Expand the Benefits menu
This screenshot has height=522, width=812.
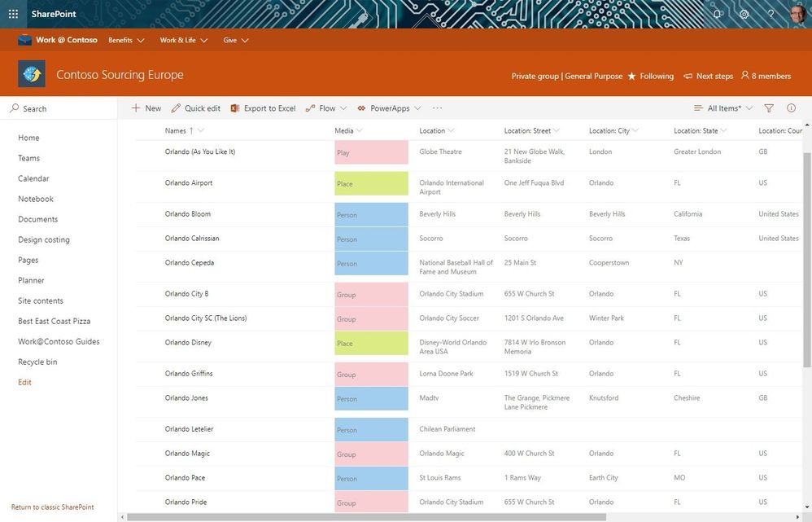coord(126,40)
